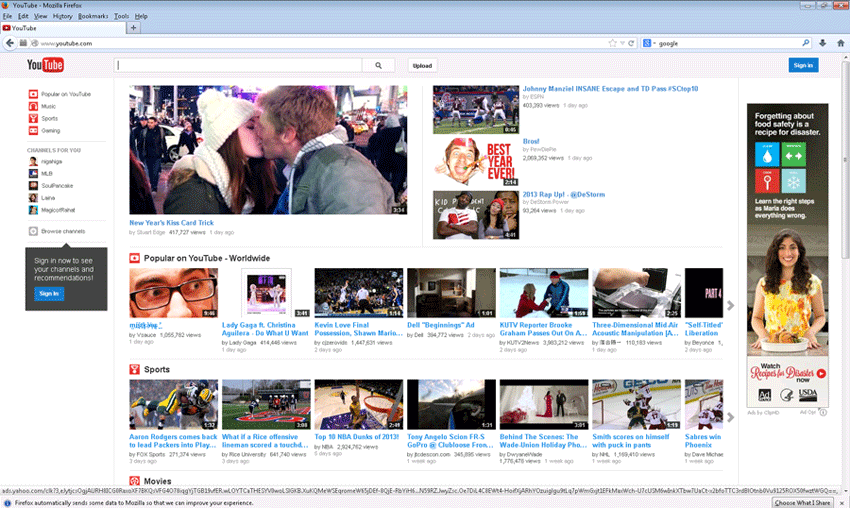Image resolution: width=850 pixels, height=508 pixels.
Task: Click the YouTube search input field
Action: (238, 65)
